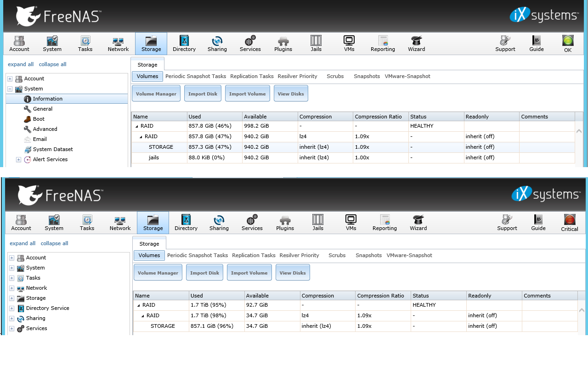Switch to Replication Tasks in upper window
The width and height of the screenshot is (588, 365).
[x=252, y=76]
